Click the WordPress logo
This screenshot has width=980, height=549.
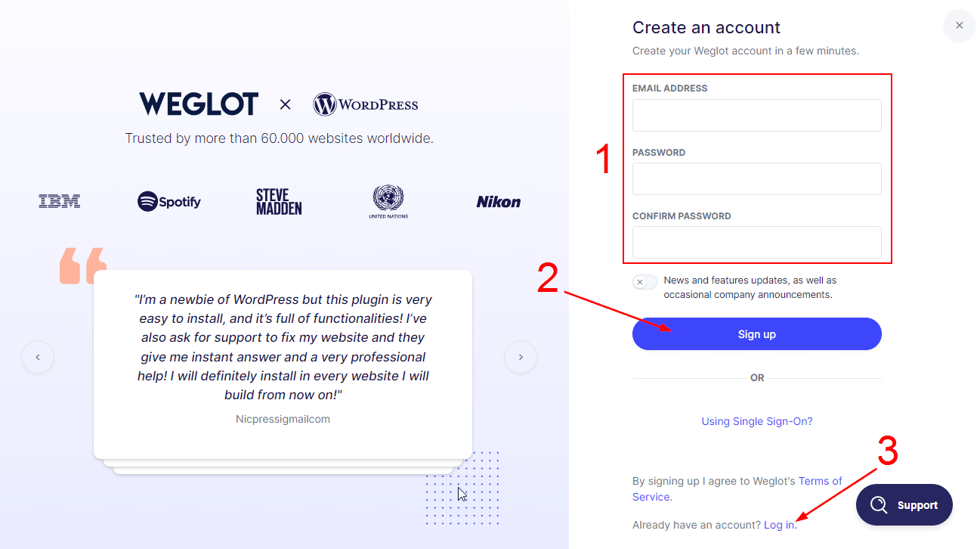tap(366, 104)
